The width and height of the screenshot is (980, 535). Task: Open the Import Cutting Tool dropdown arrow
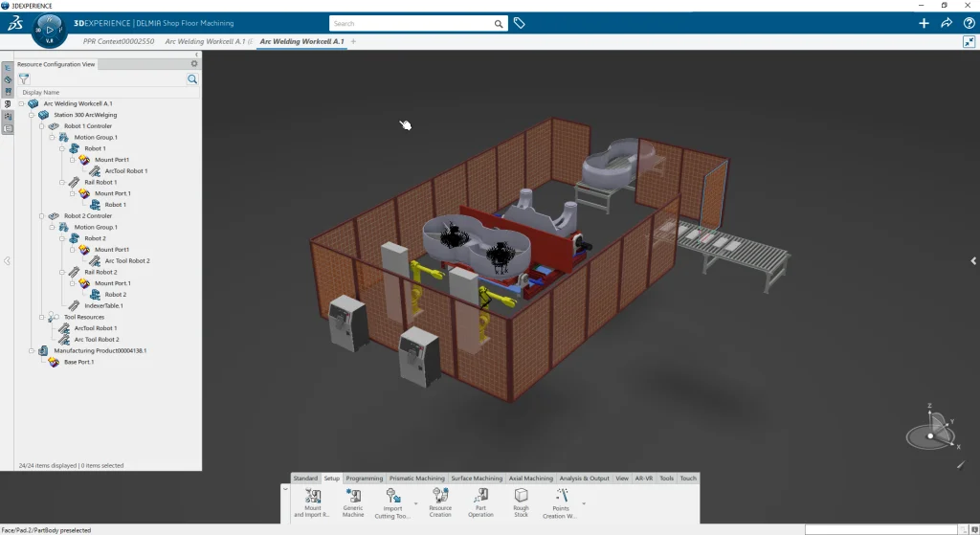click(415, 502)
